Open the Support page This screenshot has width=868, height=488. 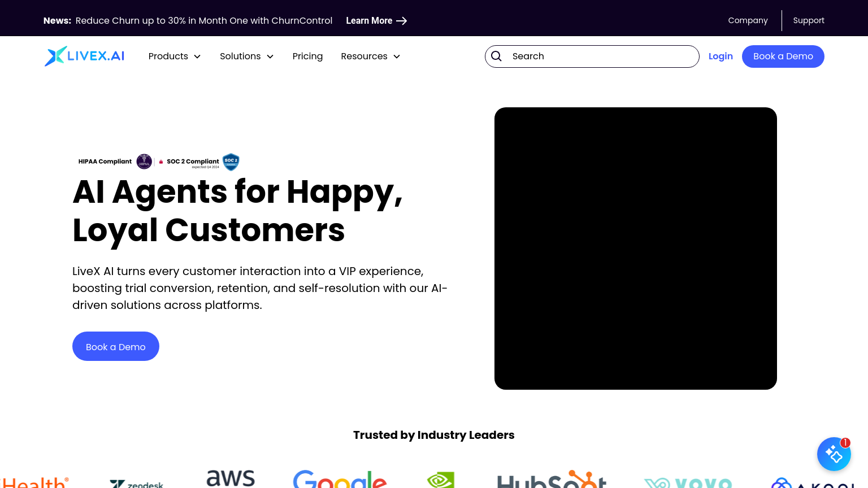tap(809, 20)
